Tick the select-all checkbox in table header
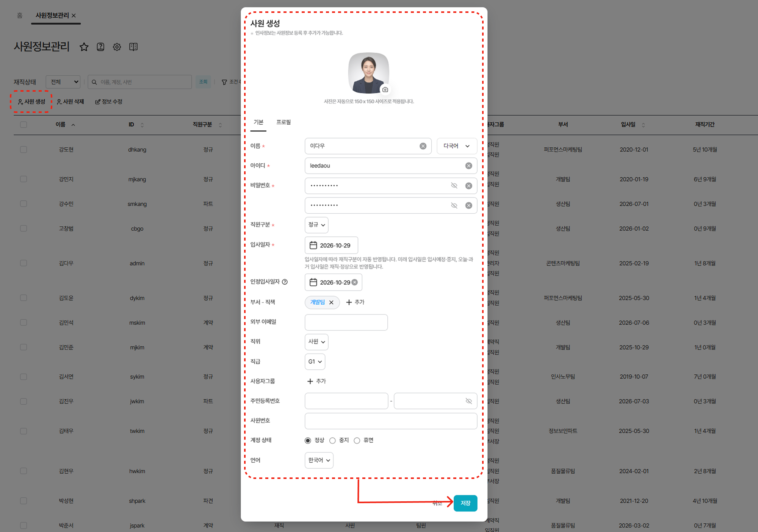Viewport: 758px width, 532px height. (23, 125)
